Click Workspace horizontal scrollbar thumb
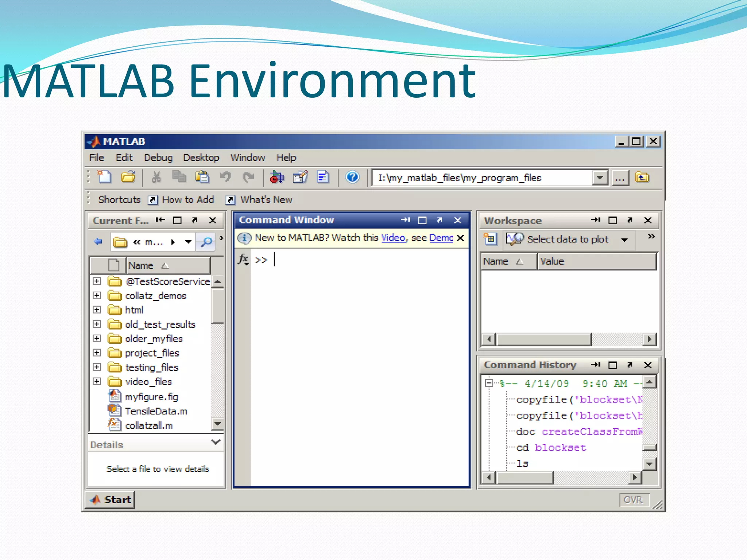The height and width of the screenshot is (560, 747). pos(543,339)
